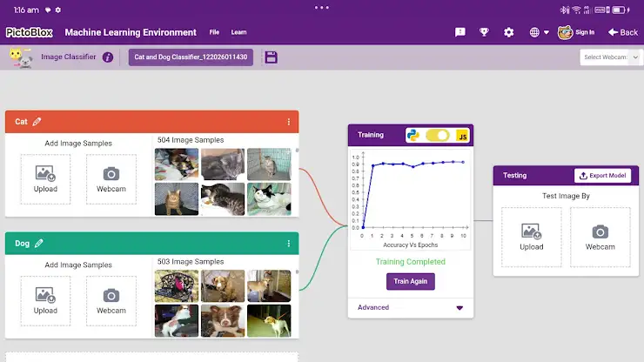Click the trophy icon in header
Viewport: 644px width, 362px height.
tap(484, 32)
